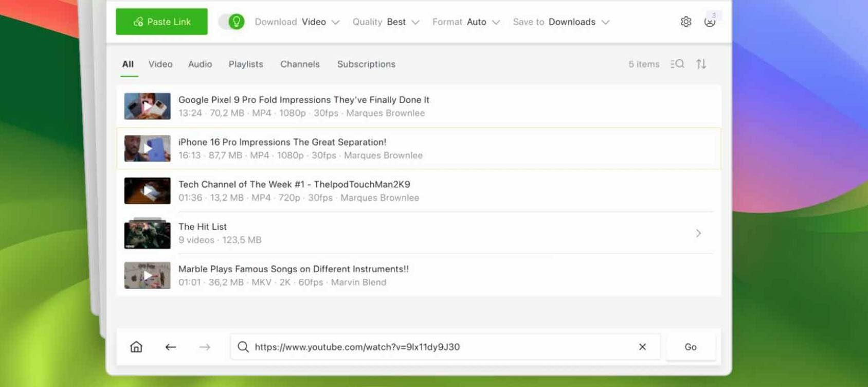
Task: Select the Google Pixel 9 Pro Fold title
Action: coord(304,100)
